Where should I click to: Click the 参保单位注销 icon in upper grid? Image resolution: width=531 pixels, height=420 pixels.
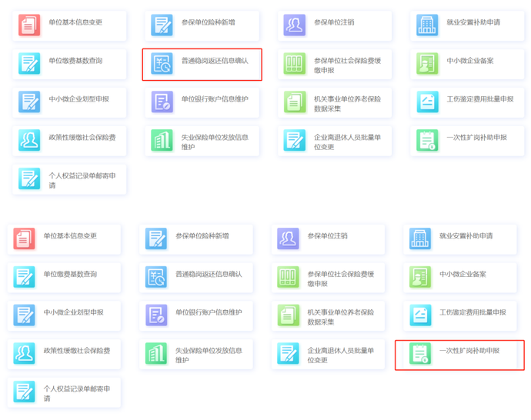pyautogui.click(x=295, y=25)
